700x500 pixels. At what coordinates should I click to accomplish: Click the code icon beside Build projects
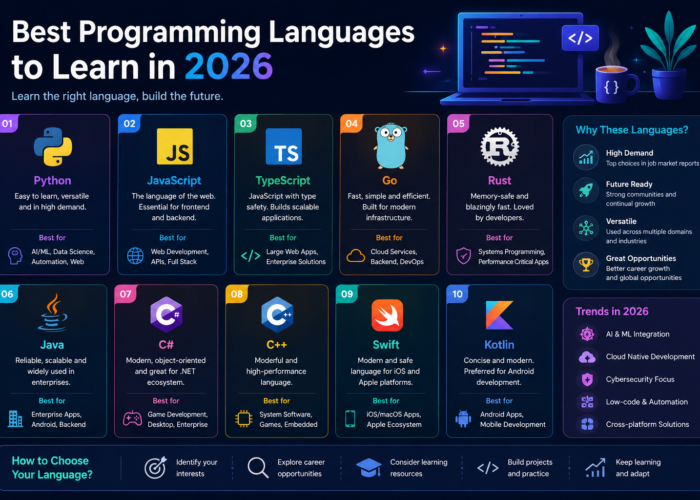(488, 467)
